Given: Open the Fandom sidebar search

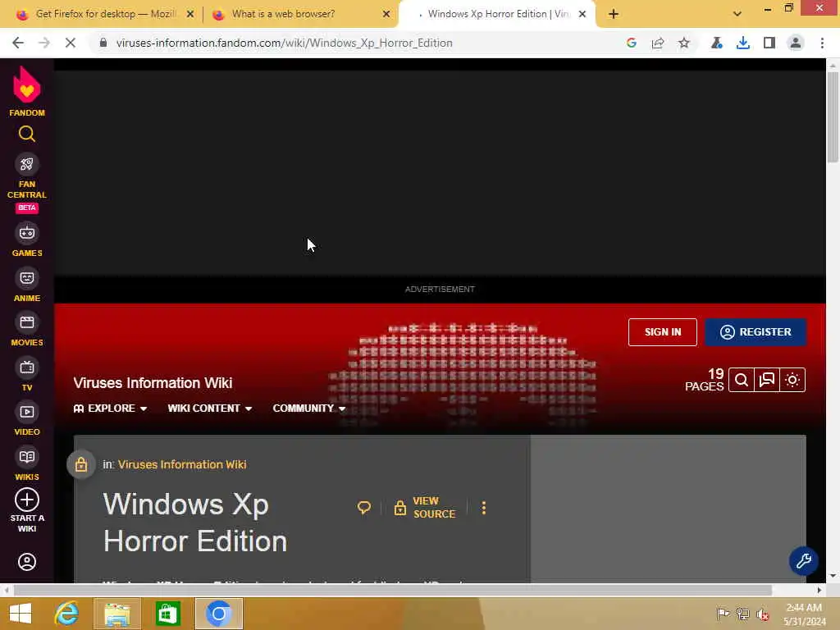Looking at the screenshot, I should coord(27,134).
